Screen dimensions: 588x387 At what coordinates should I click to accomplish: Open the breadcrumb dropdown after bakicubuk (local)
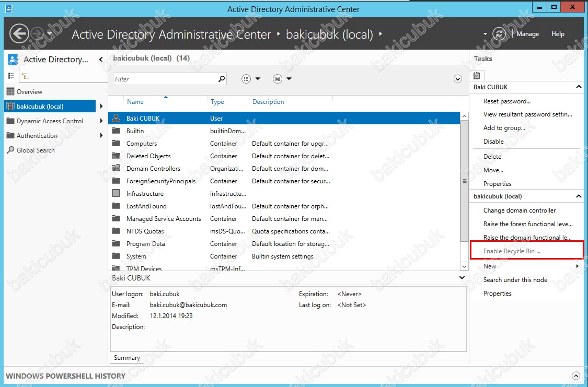click(381, 34)
